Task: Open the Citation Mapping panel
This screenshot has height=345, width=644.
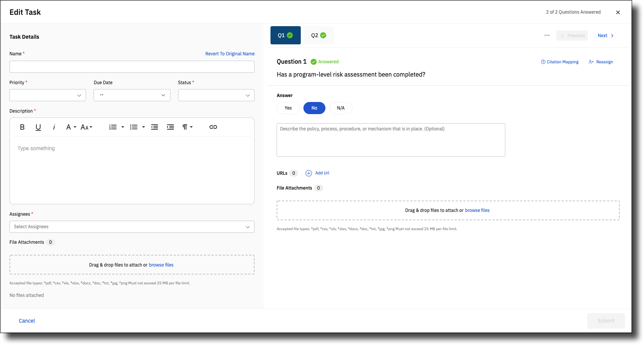Action: click(560, 62)
